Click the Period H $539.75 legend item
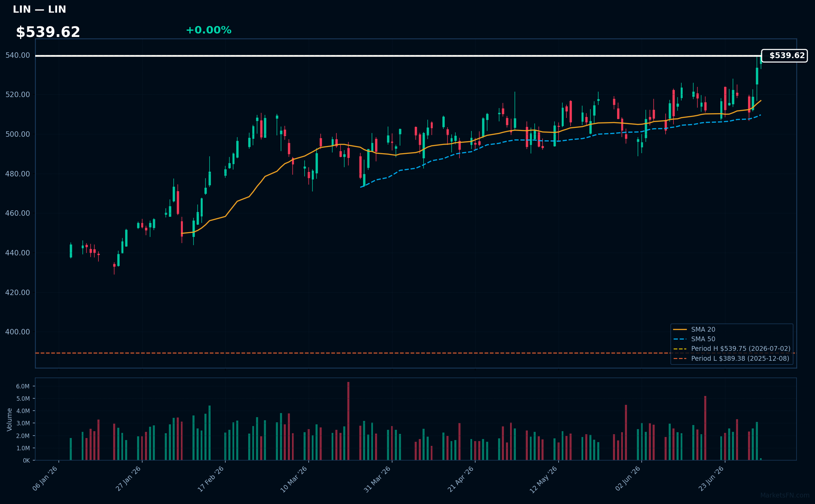Screen dimensions: 815x504 732,348
